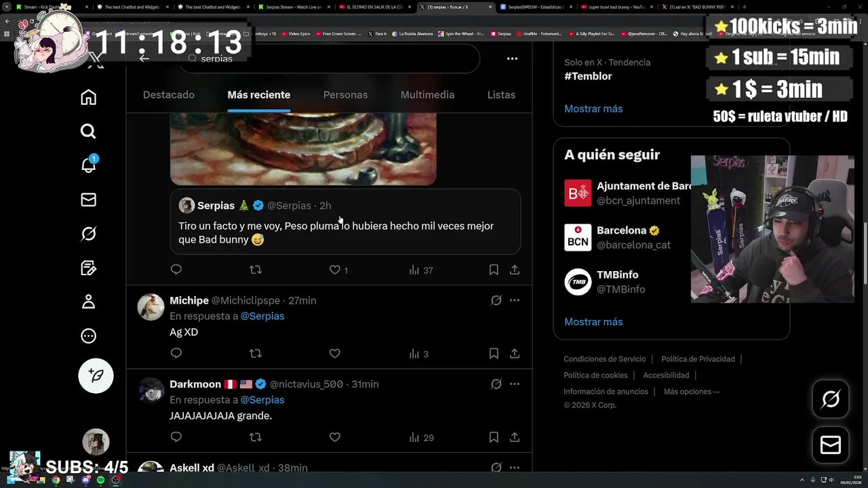
Task: Bookmark Darkmoon's JAJAJAJAJAJA tweet
Action: [x=494, y=437]
